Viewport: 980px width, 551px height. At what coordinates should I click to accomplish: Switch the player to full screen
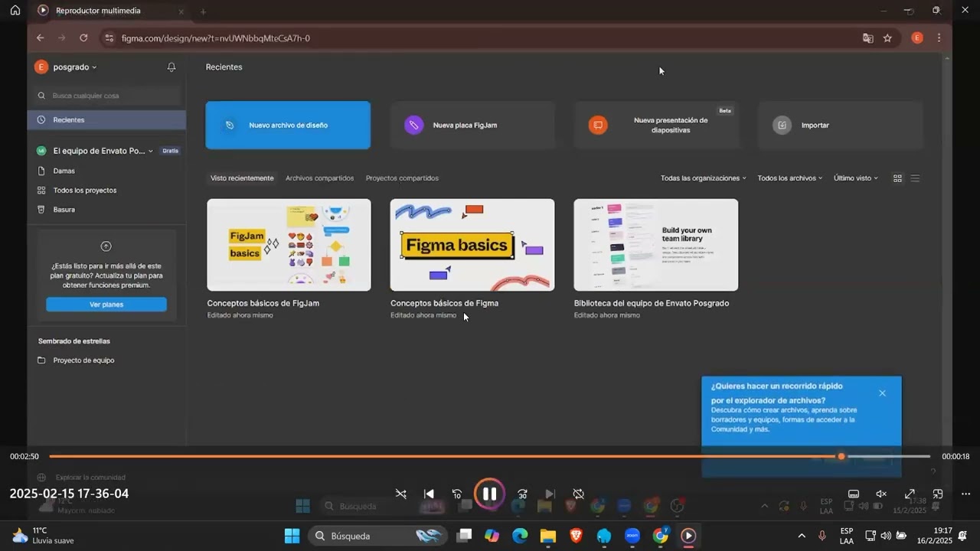pos(910,494)
